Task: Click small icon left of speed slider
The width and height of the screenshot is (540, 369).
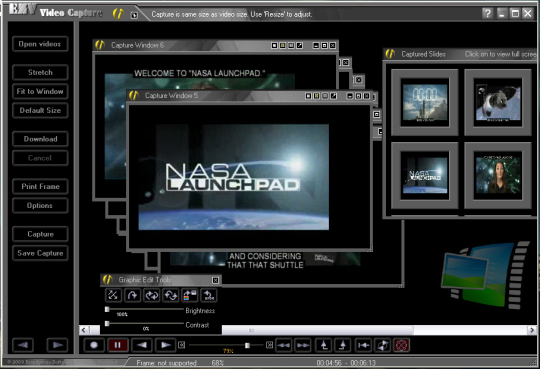Action: (181, 345)
